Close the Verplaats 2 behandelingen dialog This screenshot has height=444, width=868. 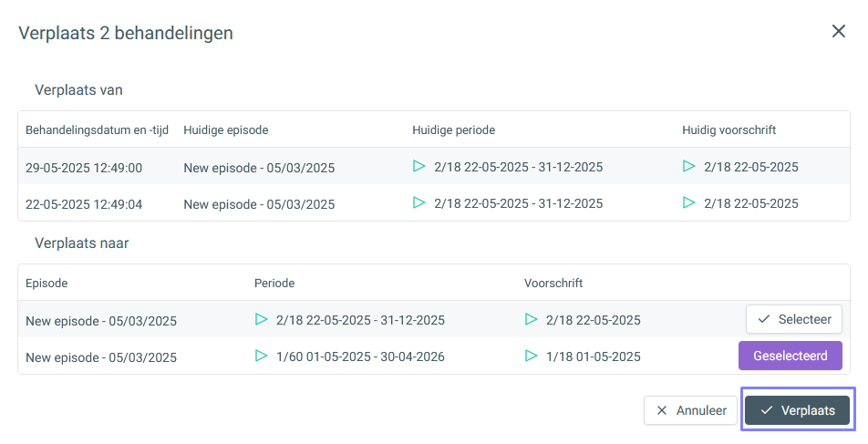click(x=839, y=32)
